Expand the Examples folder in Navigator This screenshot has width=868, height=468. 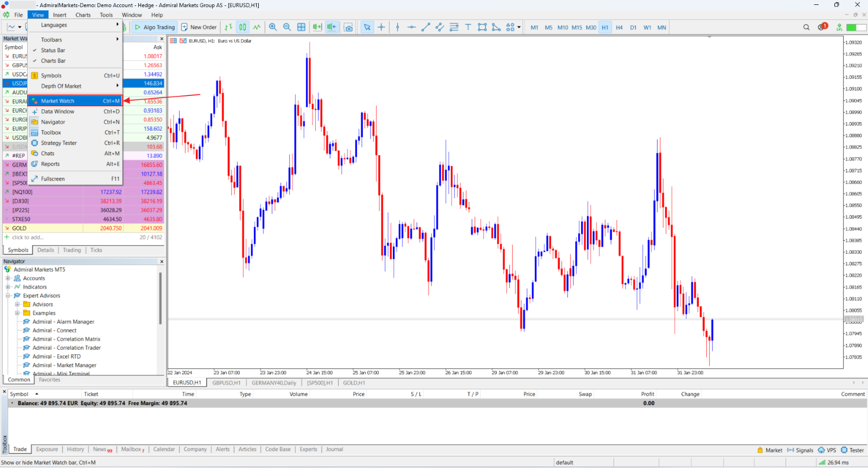[x=17, y=313]
